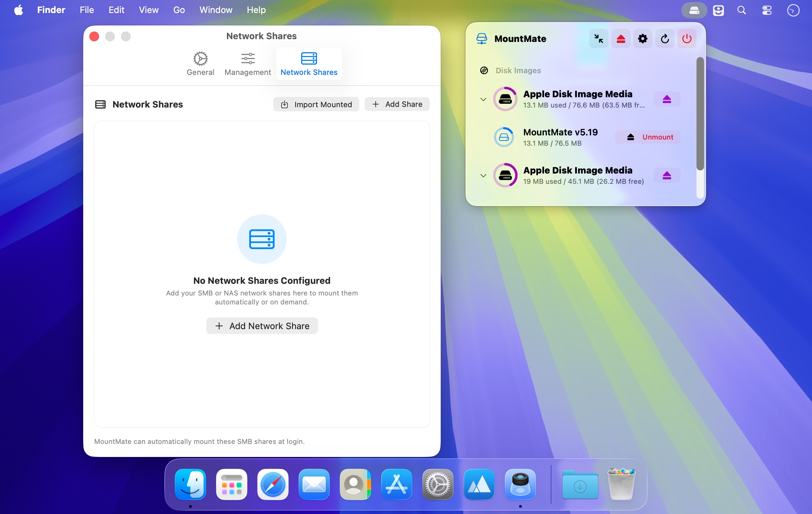Screen dimensions: 812x514
Task: Click the red power quit icon
Action: point(687,39)
